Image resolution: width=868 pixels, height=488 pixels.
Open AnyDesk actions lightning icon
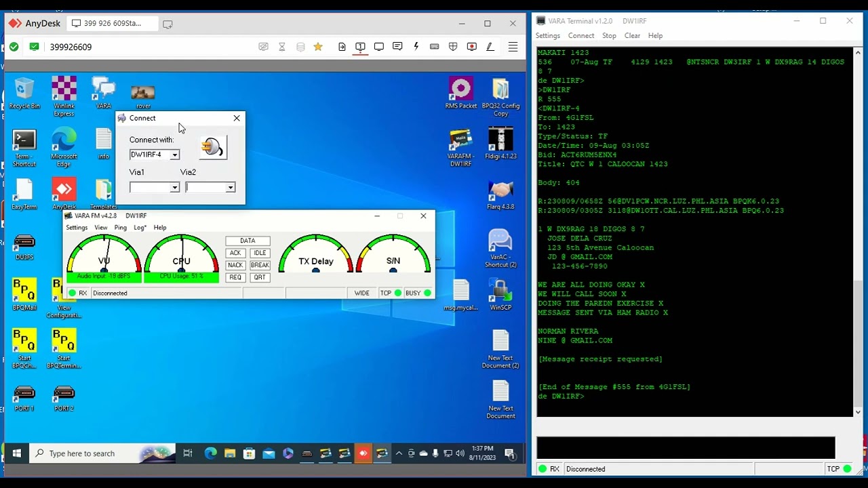pyautogui.click(x=416, y=47)
